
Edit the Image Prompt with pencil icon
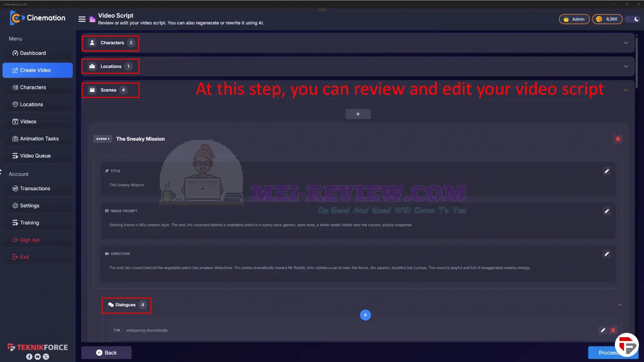(607, 211)
